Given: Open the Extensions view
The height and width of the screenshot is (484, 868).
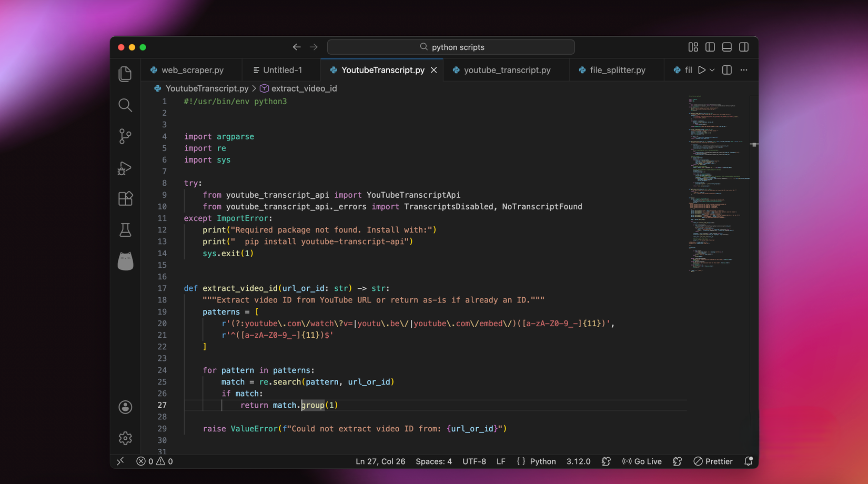Looking at the screenshot, I should [x=125, y=198].
